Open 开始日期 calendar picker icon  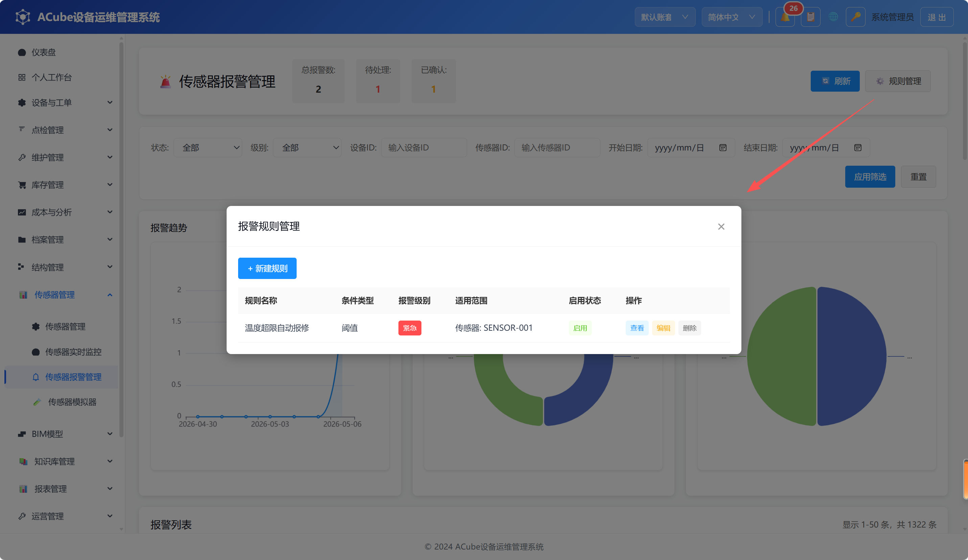[x=722, y=148]
